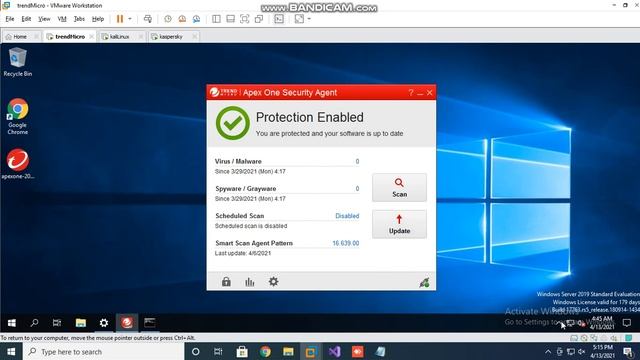
Task: Click the host clock showing 5:15 PM
Action: (x=602, y=351)
